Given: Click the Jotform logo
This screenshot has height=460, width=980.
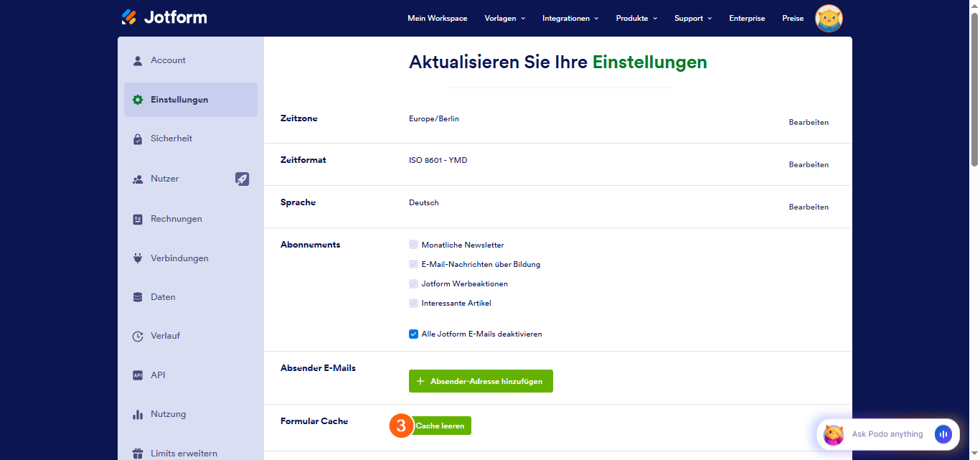Looking at the screenshot, I should (164, 17).
